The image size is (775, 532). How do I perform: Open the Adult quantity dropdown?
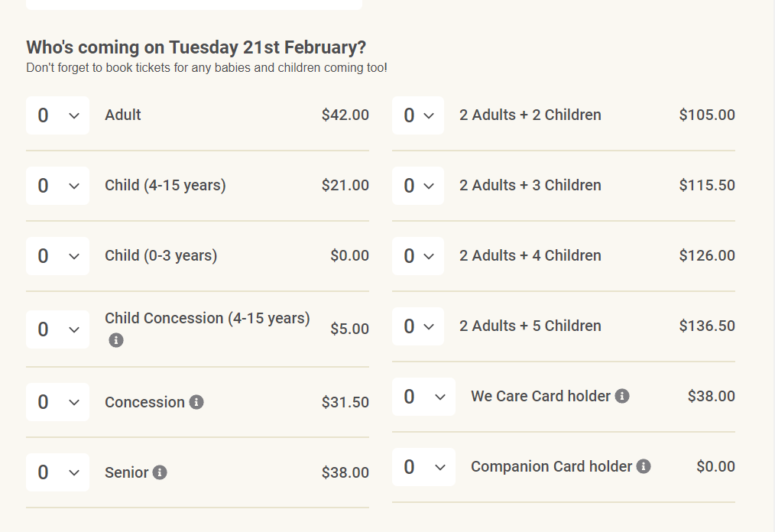[x=57, y=115]
